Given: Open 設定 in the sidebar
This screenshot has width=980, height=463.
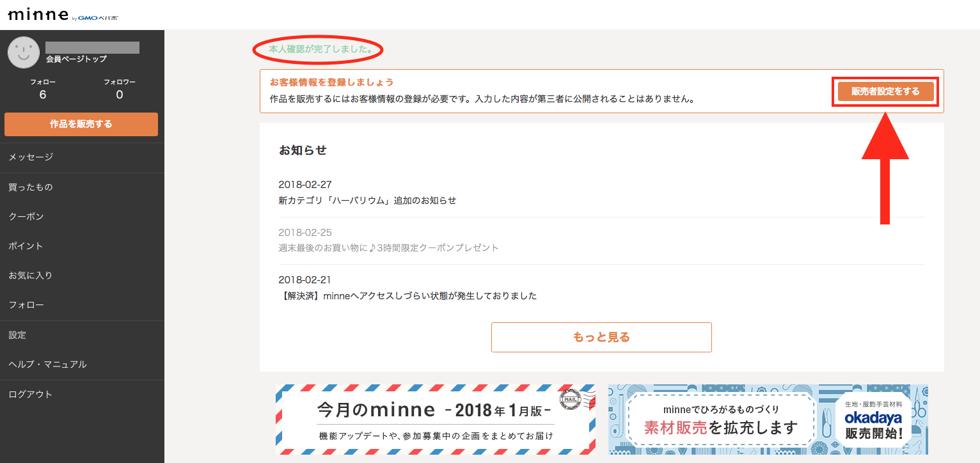Looking at the screenshot, I should pyautogui.click(x=17, y=335).
